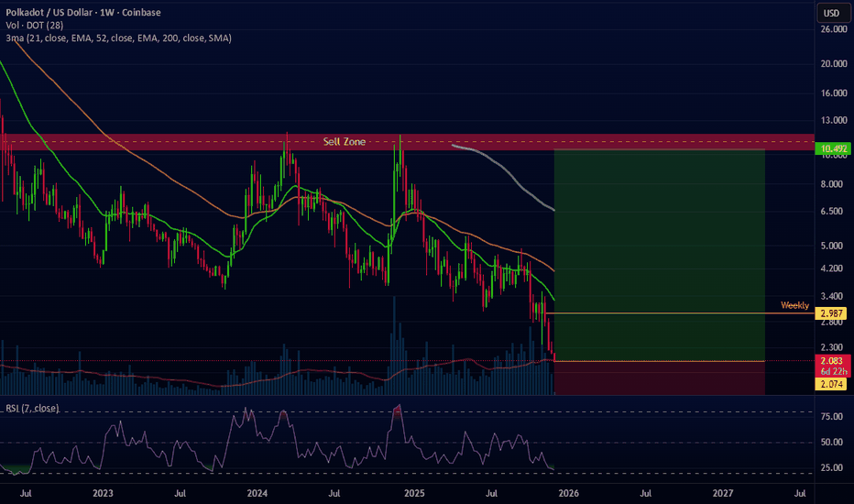This screenshot has width=854, height=504.
Task: Select the RSI (7, close) legend
Action: (33, 408)
